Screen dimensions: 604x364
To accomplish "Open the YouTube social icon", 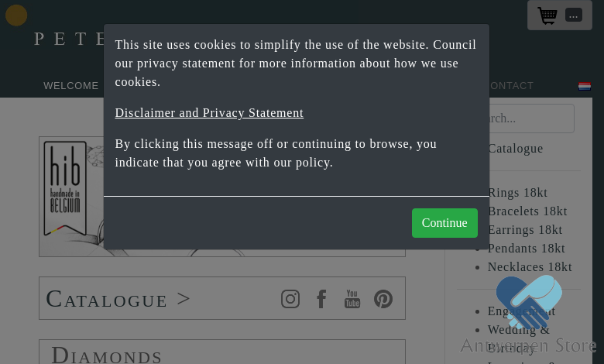I will pos(352,299).
